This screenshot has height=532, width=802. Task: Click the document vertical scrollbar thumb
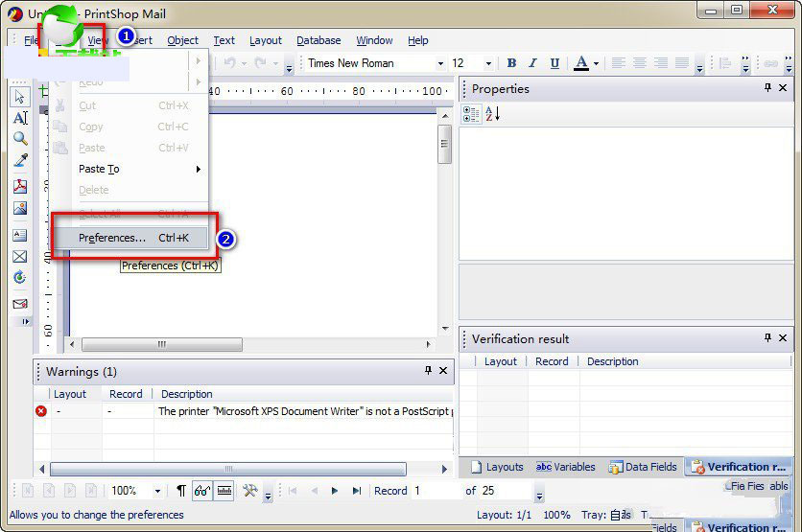pos(444,144)
